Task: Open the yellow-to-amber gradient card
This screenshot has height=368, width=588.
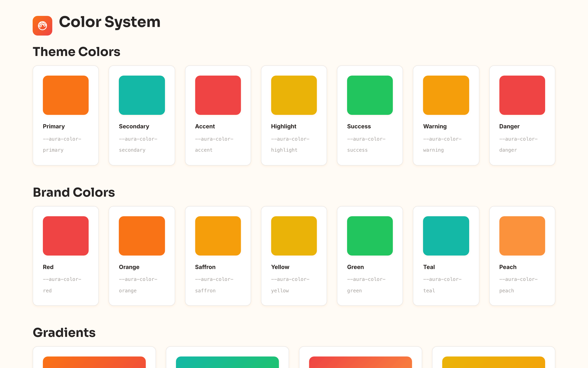Action: click(493, 357)
